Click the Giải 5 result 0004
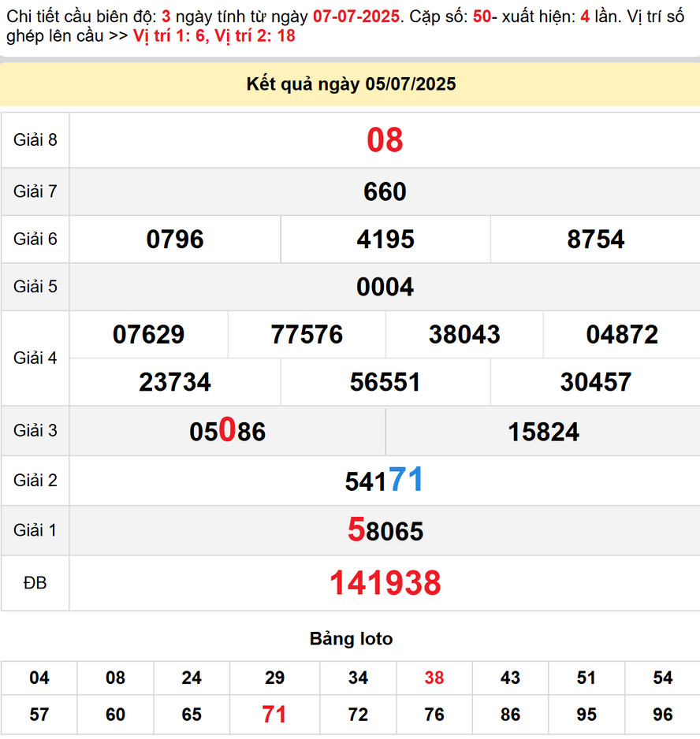The image size is (700, 739). click(385, 287)
